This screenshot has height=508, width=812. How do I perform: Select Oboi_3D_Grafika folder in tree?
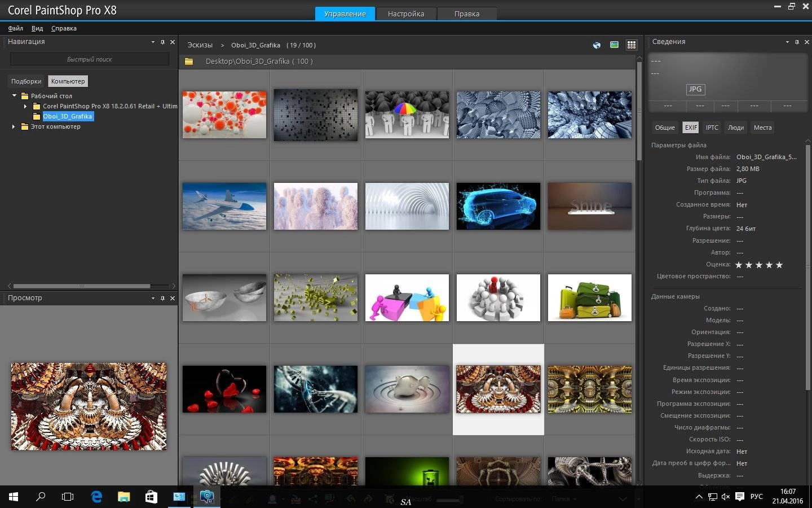click(68, 116)
